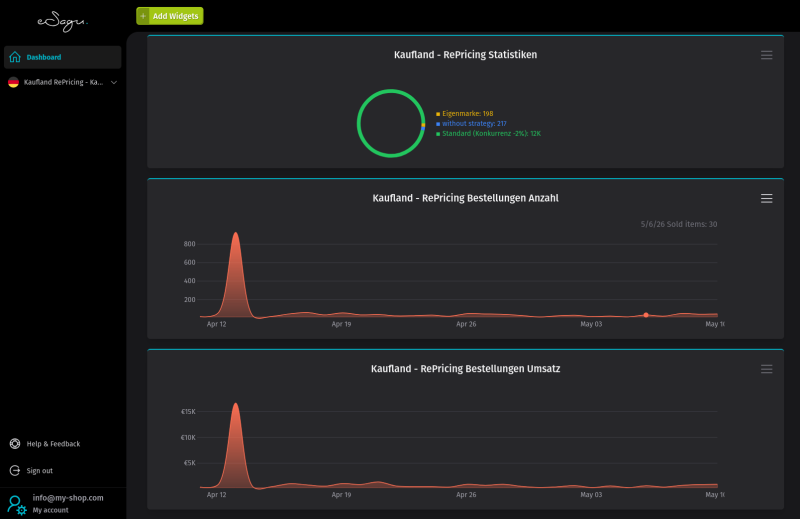Viewport: 800px width, 519px height.
Task: Click the €10K axis label
Action: 188,437
